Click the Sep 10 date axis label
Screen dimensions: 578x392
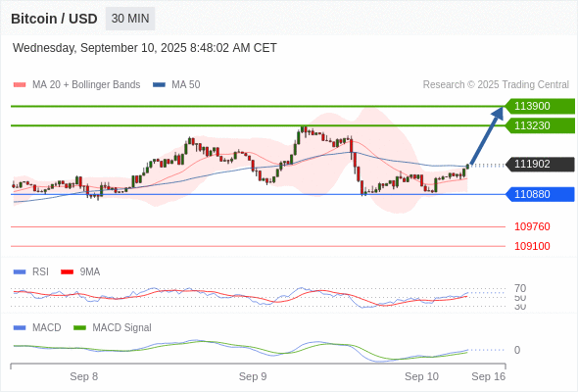point(421,376)
